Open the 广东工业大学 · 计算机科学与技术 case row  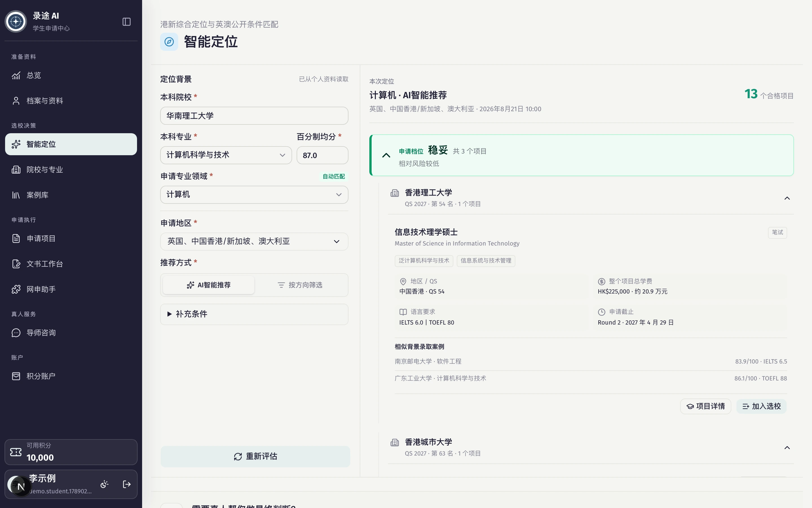tap(591, 379)
